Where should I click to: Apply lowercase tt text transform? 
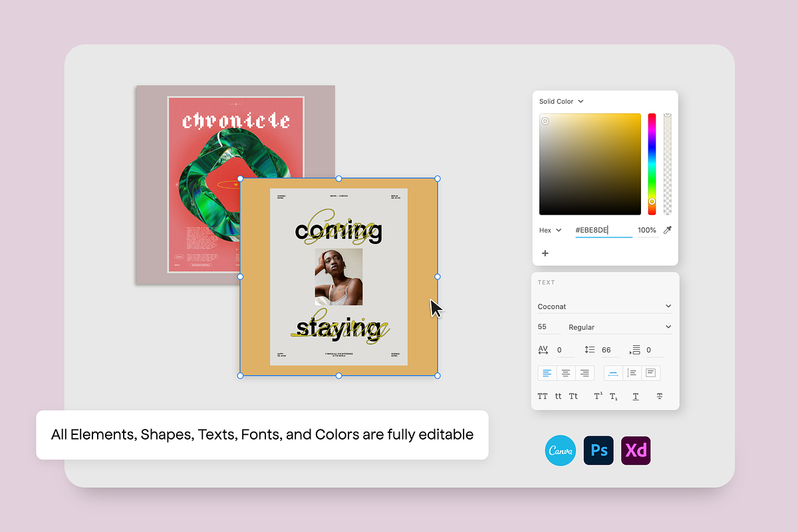click(558, 396)
